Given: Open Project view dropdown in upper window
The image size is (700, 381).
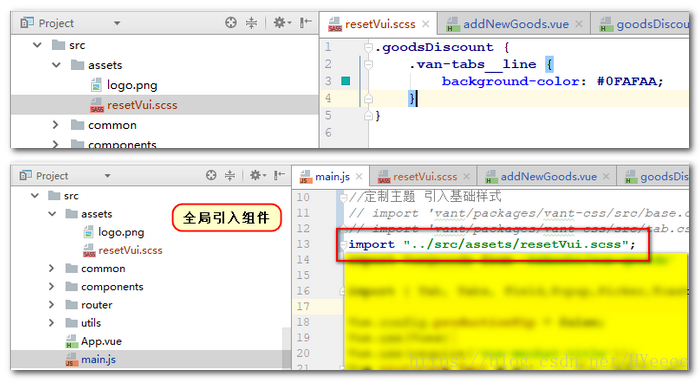Looking at the screenshot, I should click(x=117, y=23).
